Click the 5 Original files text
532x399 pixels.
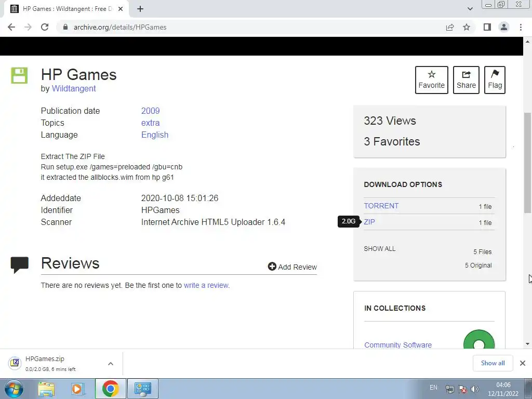click(478, 265)
